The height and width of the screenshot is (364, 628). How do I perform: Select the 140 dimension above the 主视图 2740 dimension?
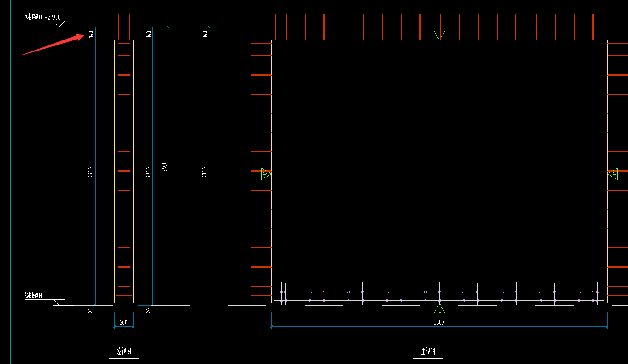[x=205, y=34]
